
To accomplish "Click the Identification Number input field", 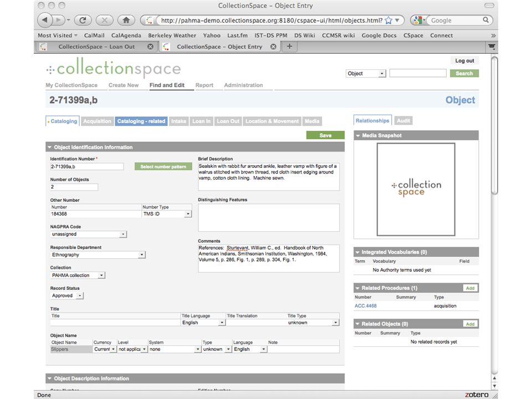I will [87, 167].
